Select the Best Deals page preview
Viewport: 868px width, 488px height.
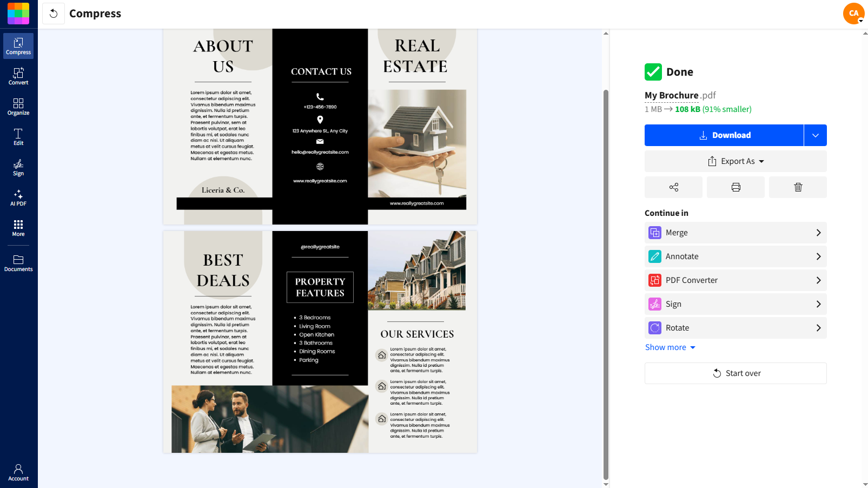[320, 341]
